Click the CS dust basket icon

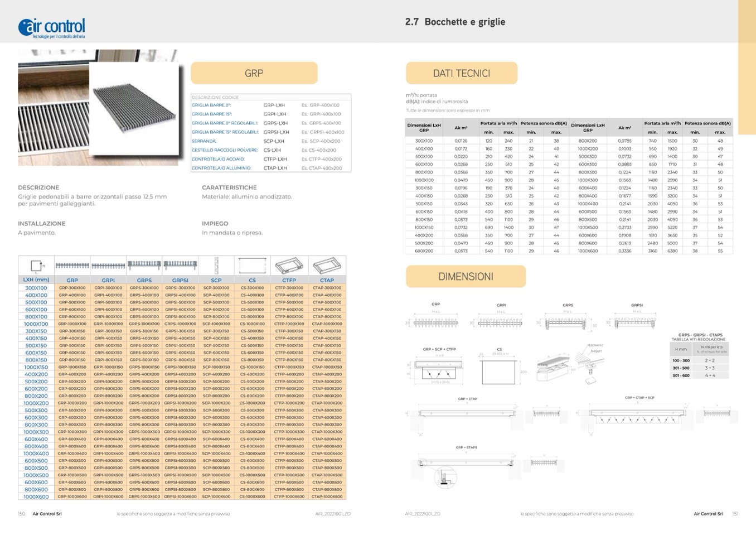pos(252,266)
